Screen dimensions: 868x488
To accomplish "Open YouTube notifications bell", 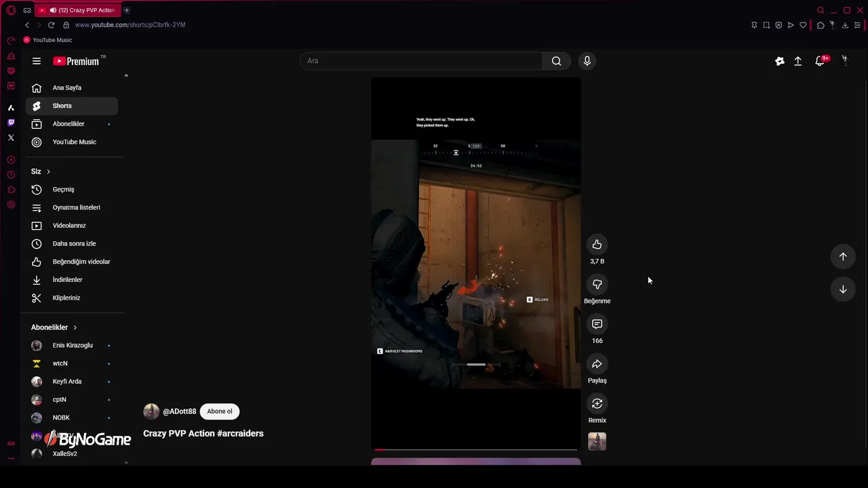I will [821, 61].
